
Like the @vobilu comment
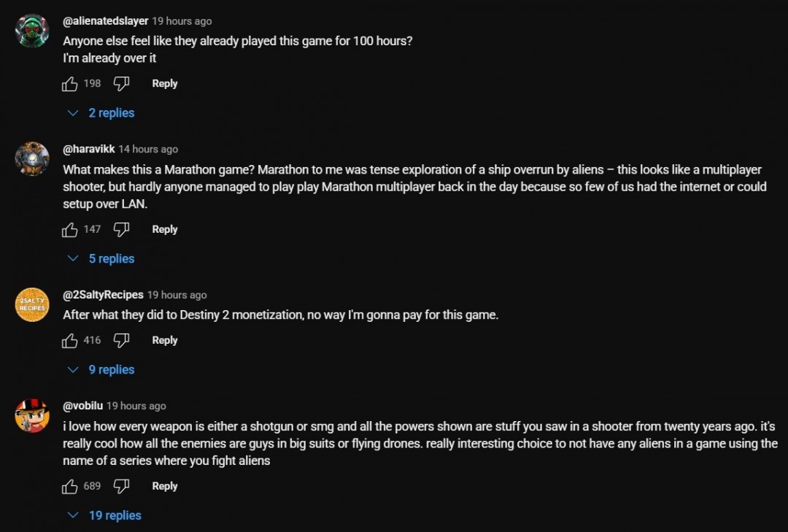pyautogui.click(x=70, y=487)
